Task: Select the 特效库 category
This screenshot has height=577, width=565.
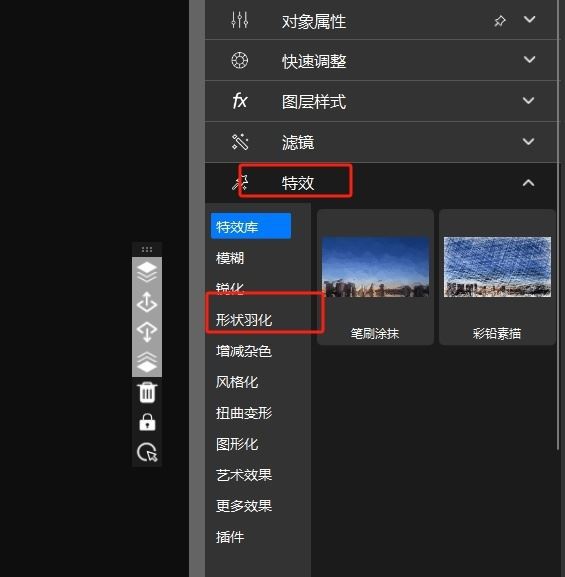Action: pyautogui.click(x=251, y=226)
